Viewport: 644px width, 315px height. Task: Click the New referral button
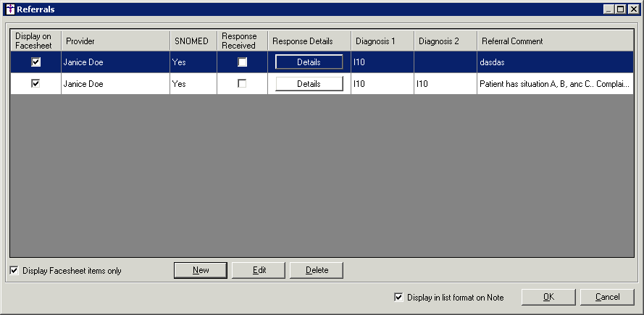pos(201,270)
